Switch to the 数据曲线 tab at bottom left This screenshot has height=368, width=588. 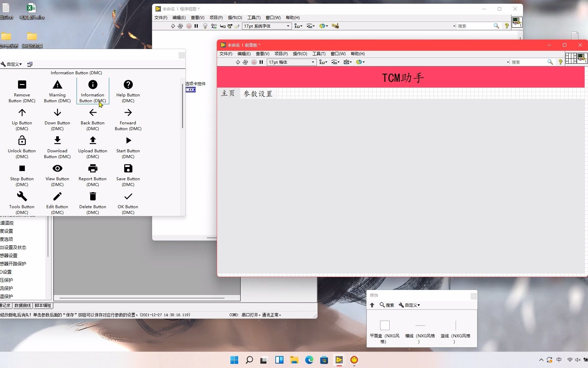22,306
